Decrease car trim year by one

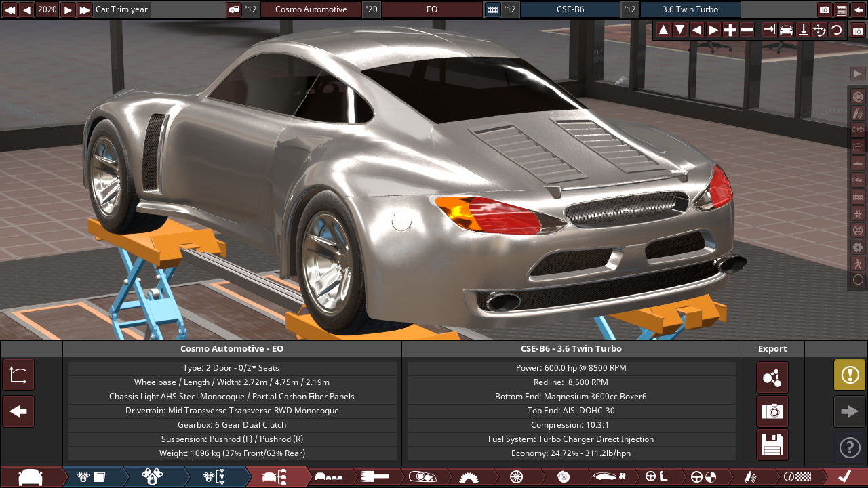coord(26,9)
